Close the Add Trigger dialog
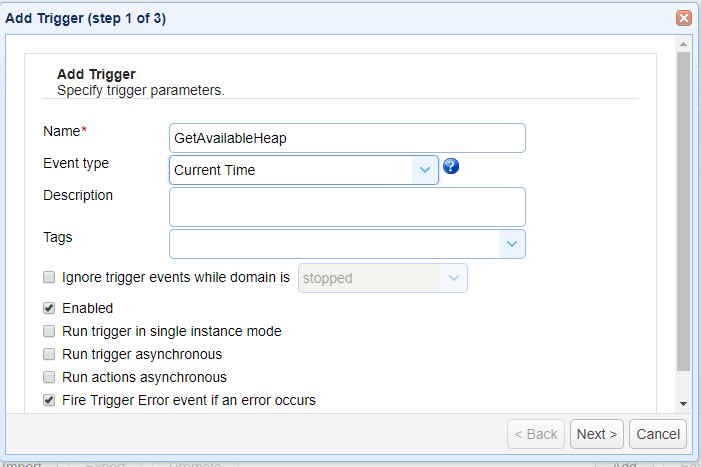 [x=684, y=18]
